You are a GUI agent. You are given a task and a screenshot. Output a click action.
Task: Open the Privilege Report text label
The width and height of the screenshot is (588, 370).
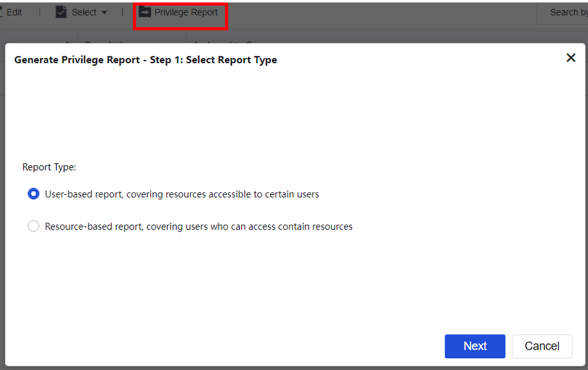point(185,12)
